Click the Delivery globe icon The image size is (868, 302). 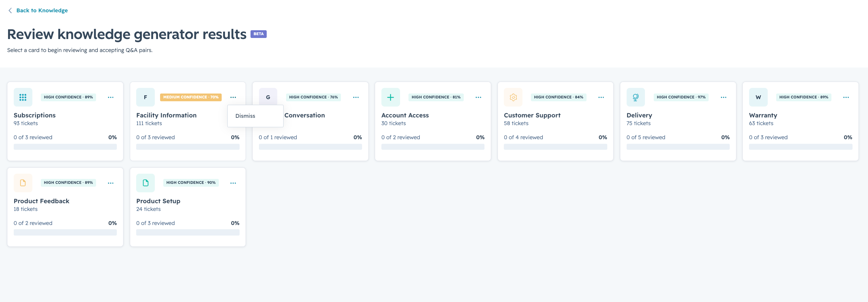[x=636, y=97]
